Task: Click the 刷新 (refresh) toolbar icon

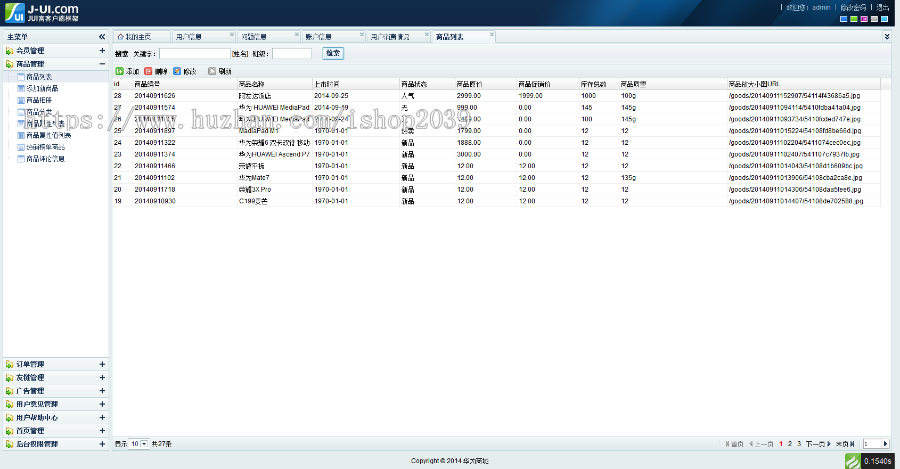Action: [x=212, y=71]
